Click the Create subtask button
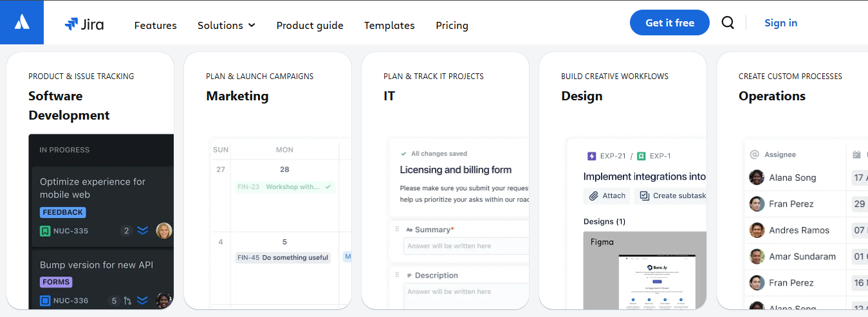Image resolution: width=868 pixels, height=317 pixels. 670,195
